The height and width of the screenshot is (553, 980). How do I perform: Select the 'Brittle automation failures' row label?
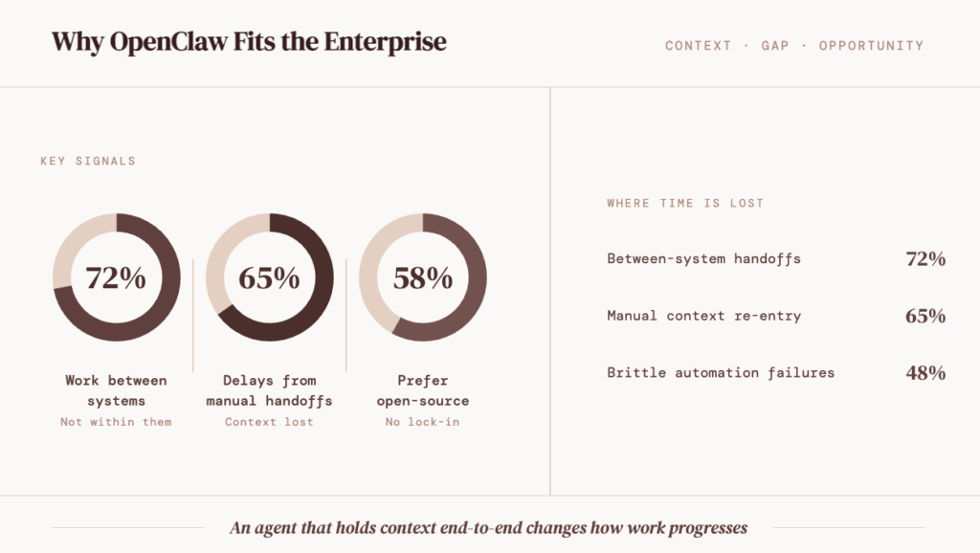(x=721, y=373)
